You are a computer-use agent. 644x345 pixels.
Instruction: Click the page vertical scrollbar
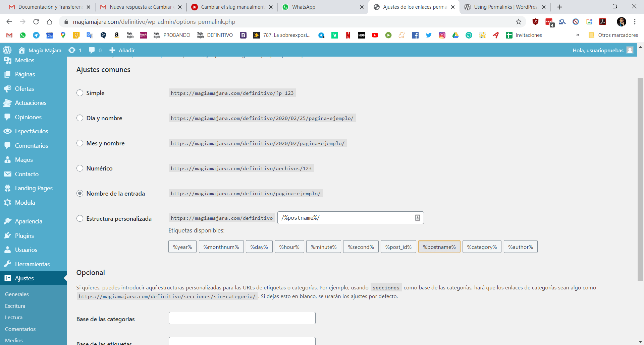point(640,179)
